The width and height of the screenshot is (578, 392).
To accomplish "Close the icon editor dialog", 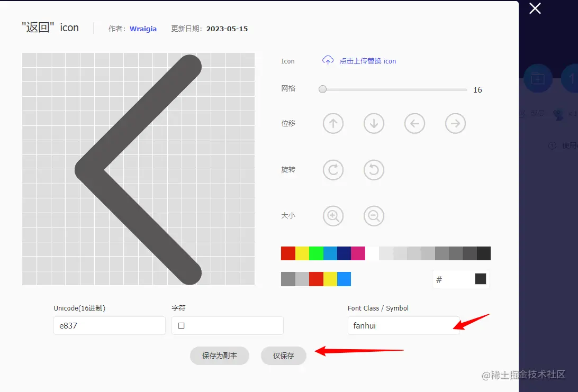I will tap(535, 8).
